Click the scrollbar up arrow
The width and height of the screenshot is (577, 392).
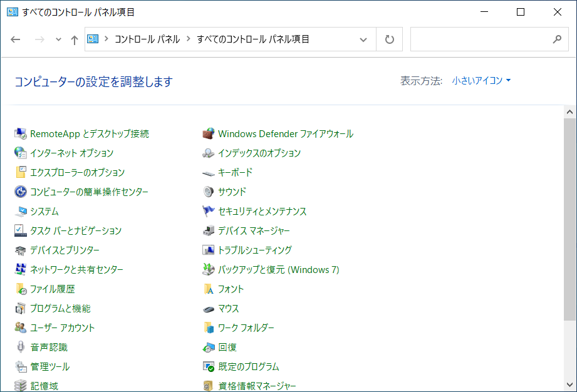point(569,112)
